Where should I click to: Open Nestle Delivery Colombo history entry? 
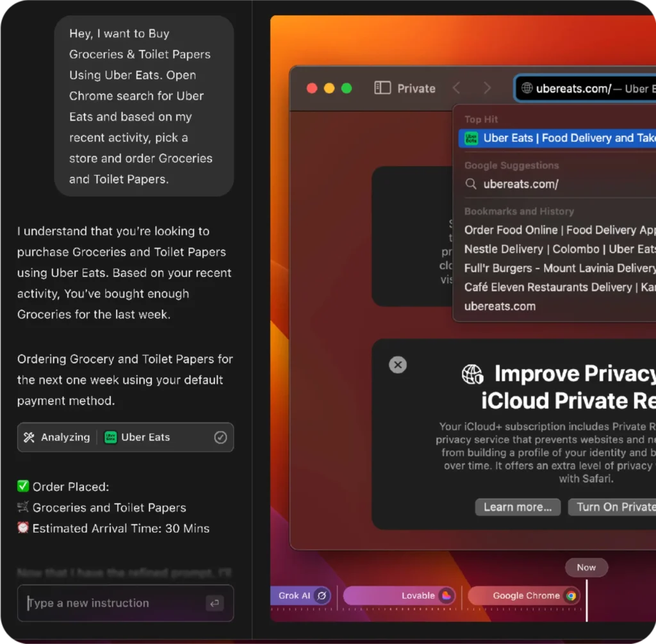pos(560,249)
